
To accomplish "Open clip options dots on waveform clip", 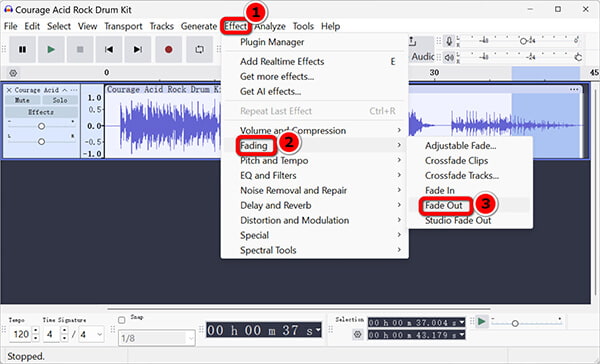I will tap(574, 90).
